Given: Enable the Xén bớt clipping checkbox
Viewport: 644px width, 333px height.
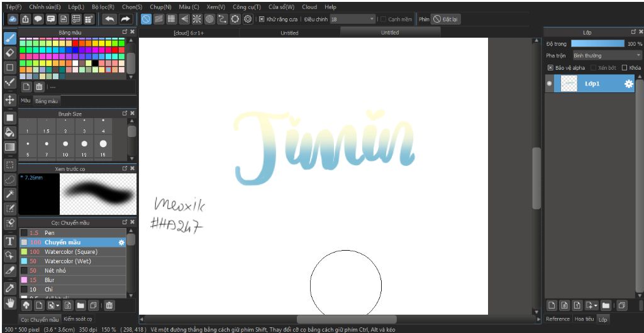Looking at the screenshot, I should point(594,68).
